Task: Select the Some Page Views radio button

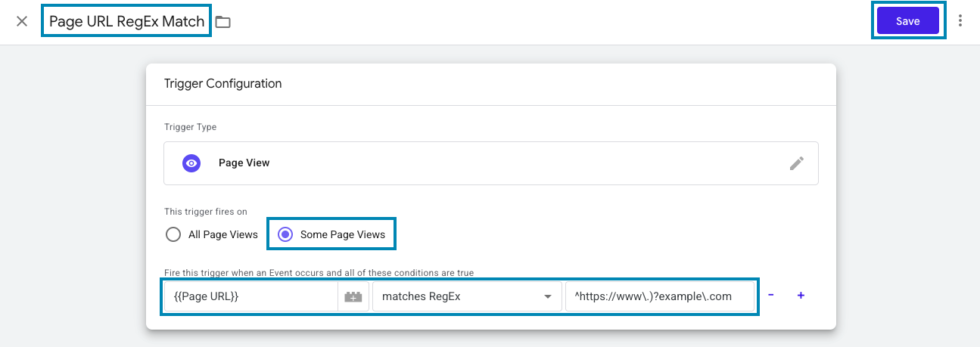Action: pyautogui.click(x=285, y=234)
